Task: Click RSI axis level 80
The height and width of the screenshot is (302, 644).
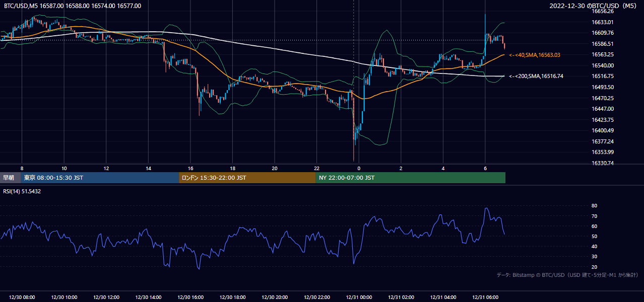Action: point(595,206)
